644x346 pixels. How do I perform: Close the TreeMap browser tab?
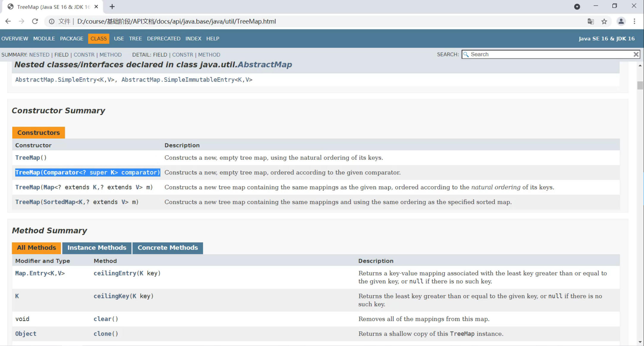(x=96, y=7)
